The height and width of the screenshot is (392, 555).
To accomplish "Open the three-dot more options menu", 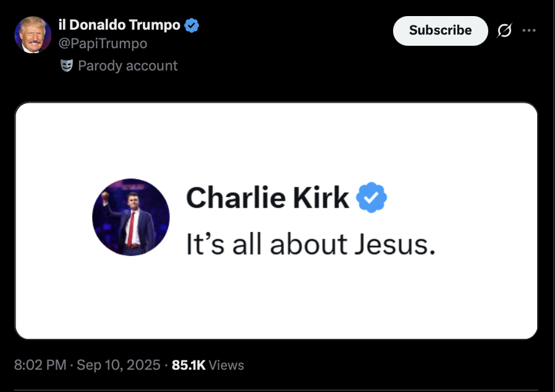I will (529, 30).
